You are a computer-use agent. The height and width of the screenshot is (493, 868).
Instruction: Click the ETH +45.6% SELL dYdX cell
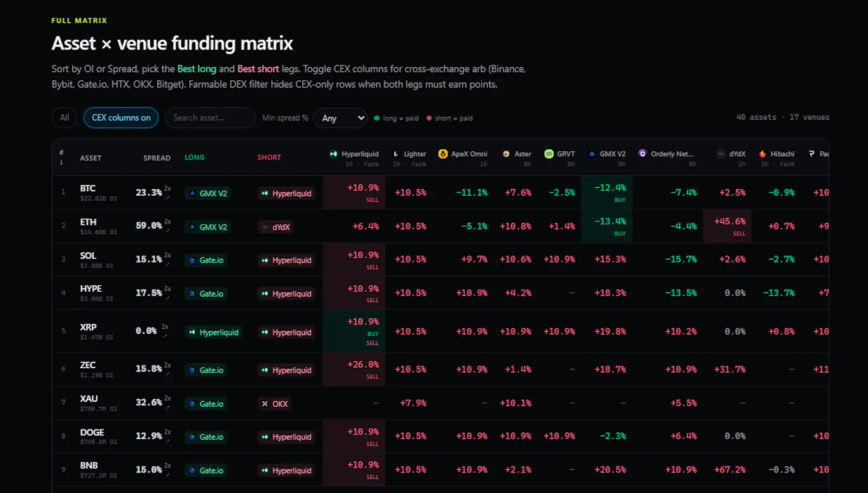727,226
